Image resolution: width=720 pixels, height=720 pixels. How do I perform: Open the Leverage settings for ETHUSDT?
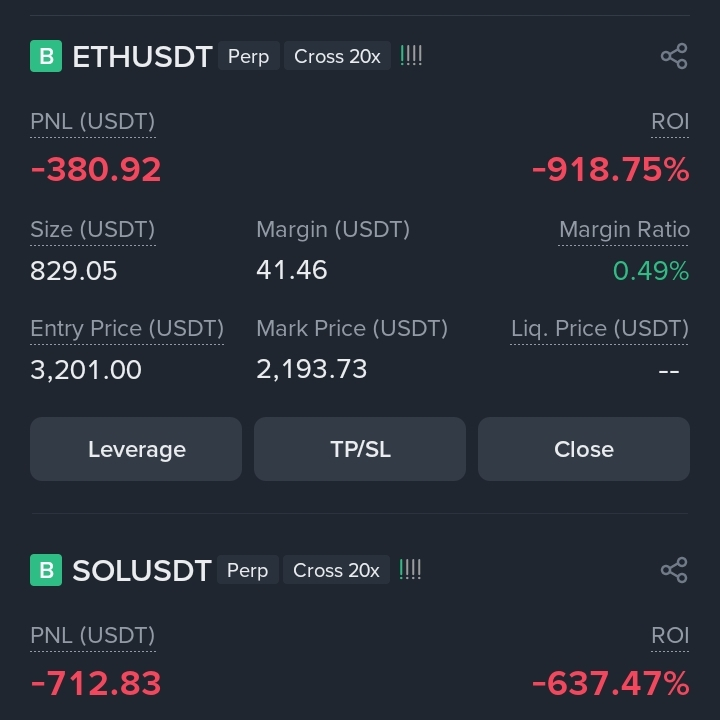pos(136,449)
